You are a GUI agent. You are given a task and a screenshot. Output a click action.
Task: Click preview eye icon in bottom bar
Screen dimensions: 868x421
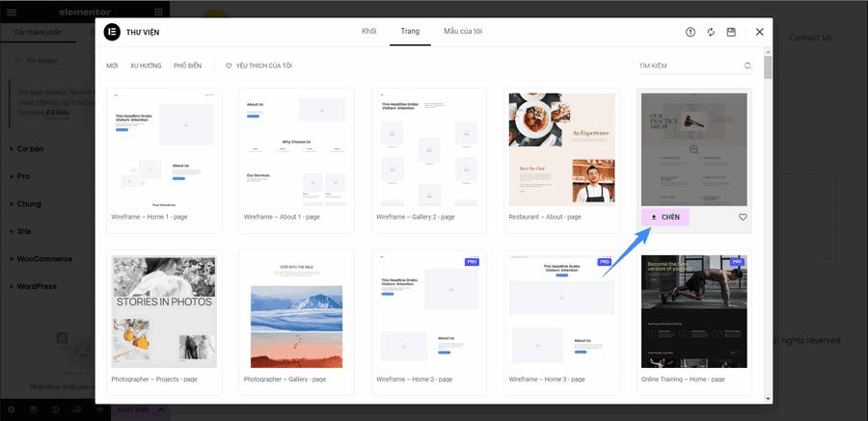pyautogui.click(x=99, y=410)
